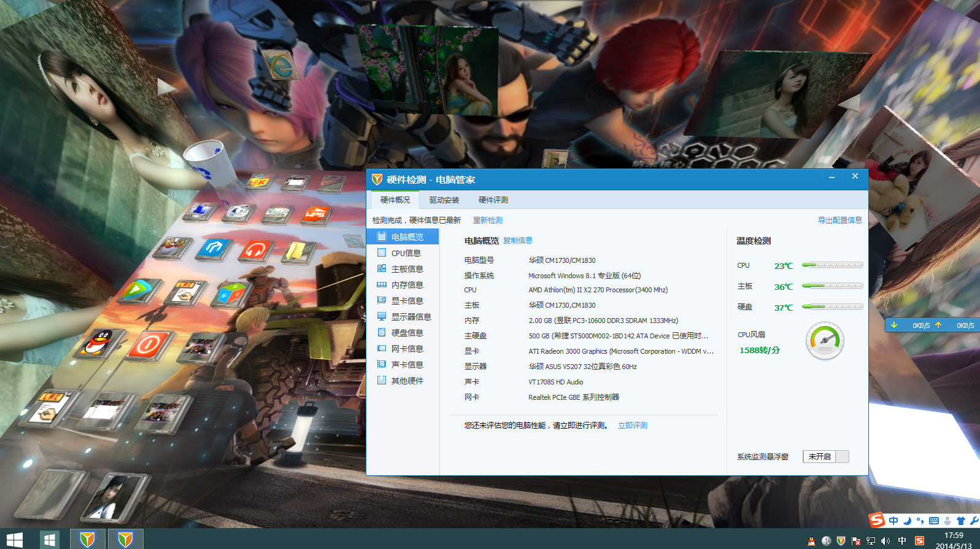Open Sogou wrench settings icon
The image size is (980, 549).
tap(974, 521)
